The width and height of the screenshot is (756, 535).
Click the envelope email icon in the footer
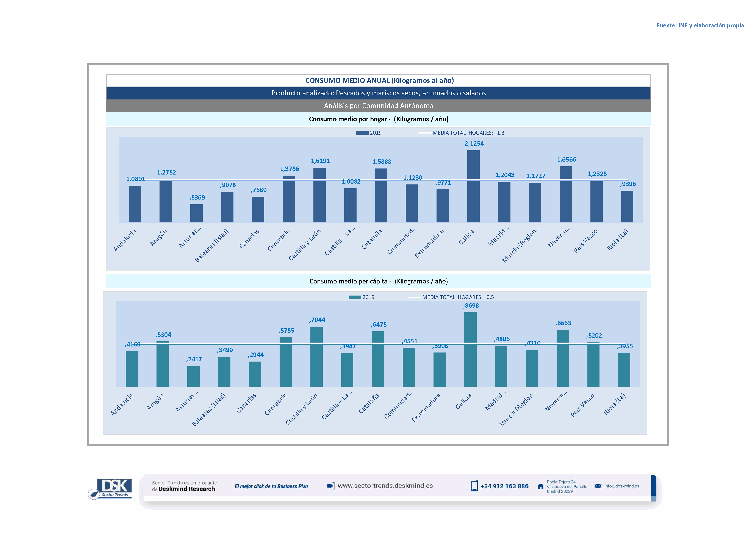598,486
